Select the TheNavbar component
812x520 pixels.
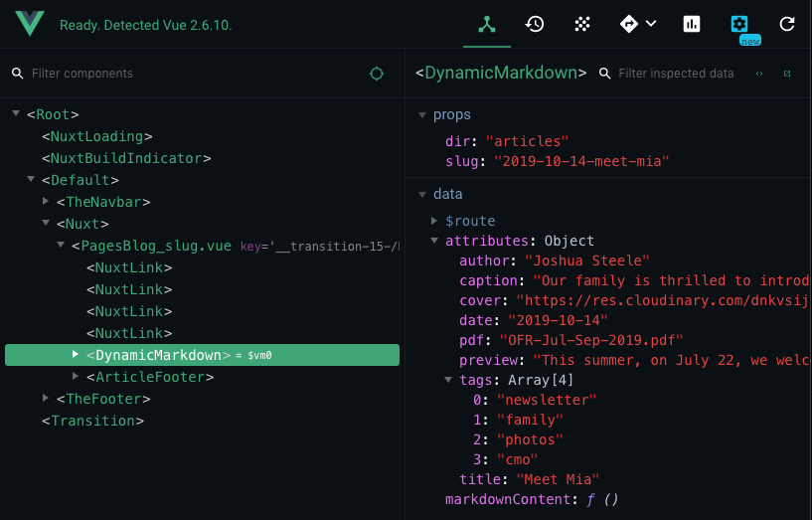coord(103,202)
